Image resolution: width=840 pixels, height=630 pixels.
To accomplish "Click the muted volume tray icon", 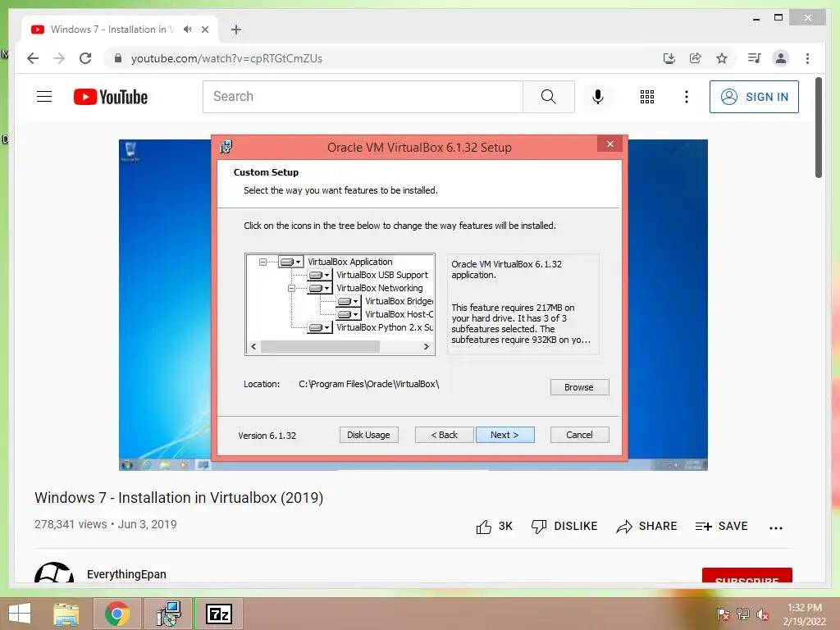I will 763,614.
